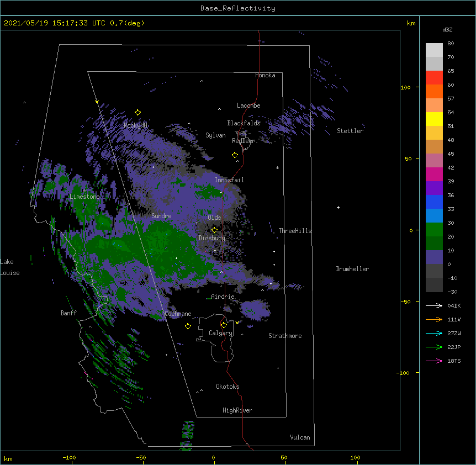Click the Stettler label
476x465 pixels.
350,131
